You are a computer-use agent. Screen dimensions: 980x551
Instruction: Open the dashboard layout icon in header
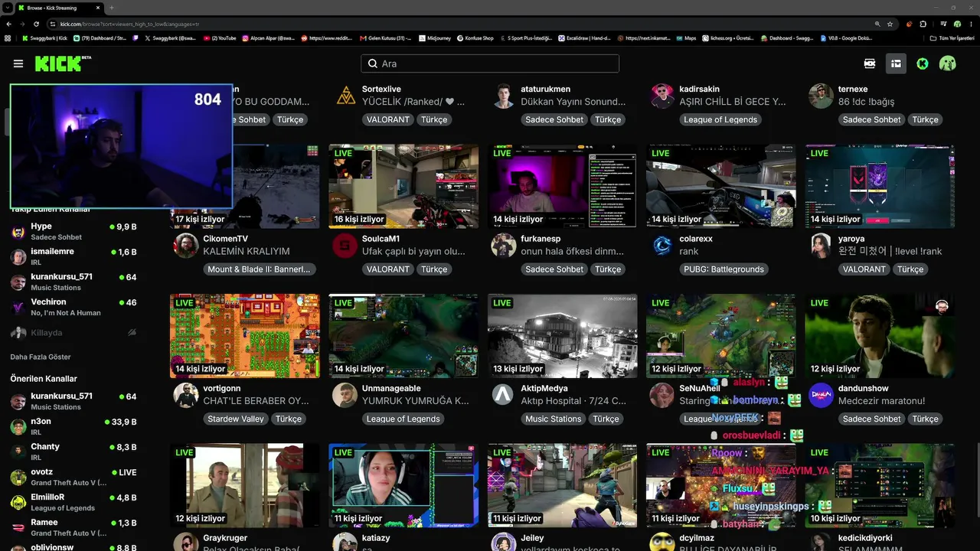896,64
